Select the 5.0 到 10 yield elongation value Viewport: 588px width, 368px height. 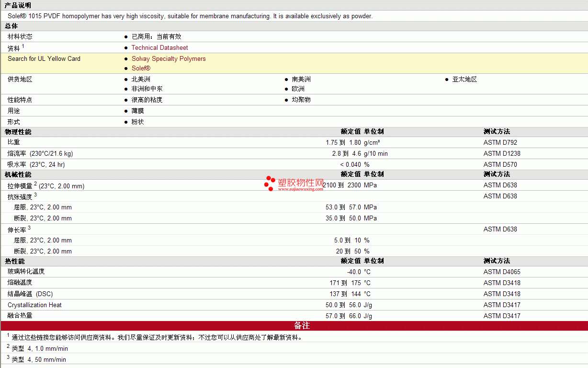[348, 241]
